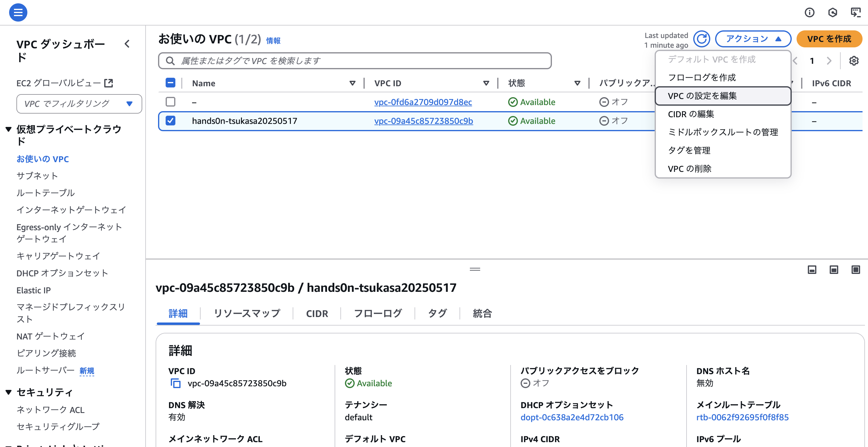Collapse the アクション dropdown button
868x447 pixels.
point(753,39)
